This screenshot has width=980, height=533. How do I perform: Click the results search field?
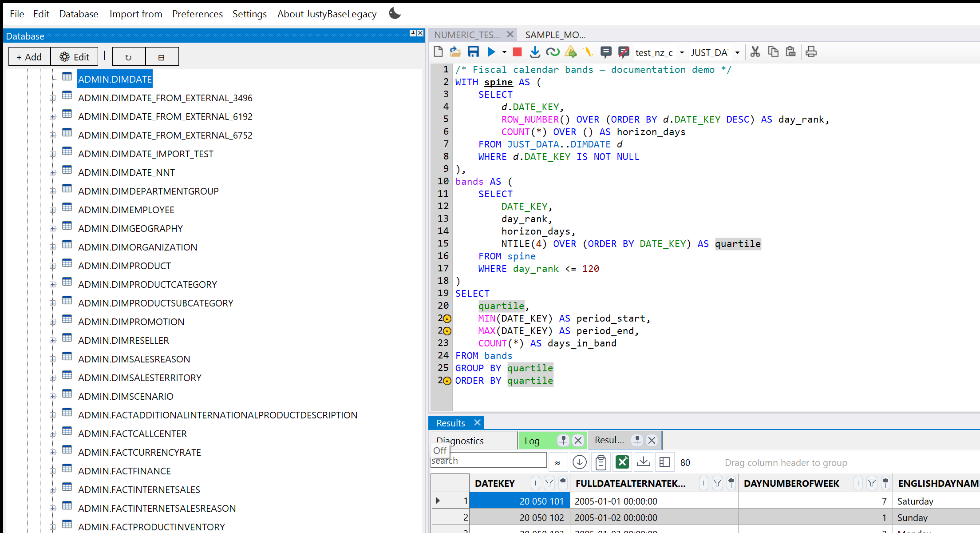click(488, 461)
